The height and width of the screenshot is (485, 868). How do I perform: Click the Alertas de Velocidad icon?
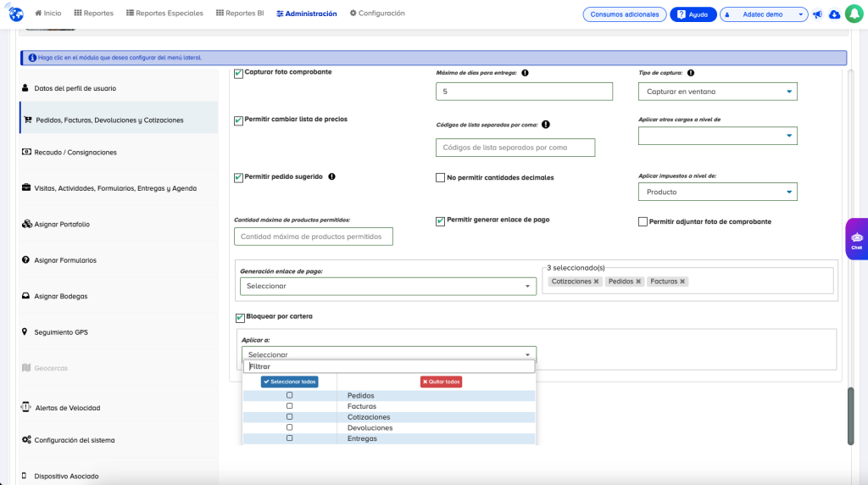[x=25, y=407]
